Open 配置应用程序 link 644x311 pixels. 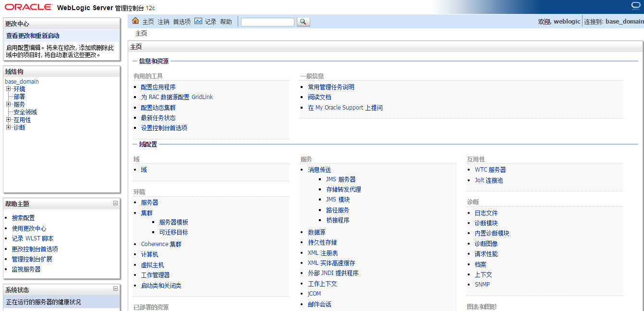point(158,87)
